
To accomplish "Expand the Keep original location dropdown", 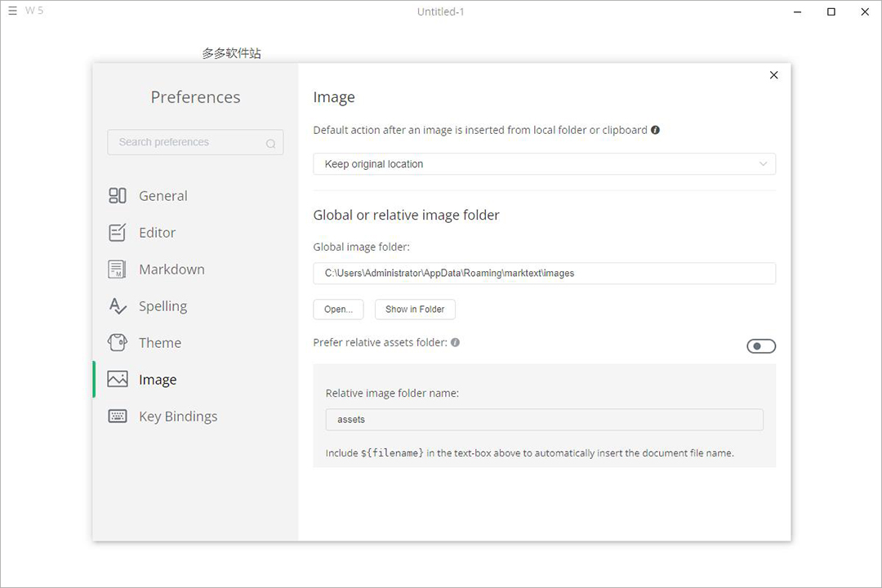I will point(544,164).
